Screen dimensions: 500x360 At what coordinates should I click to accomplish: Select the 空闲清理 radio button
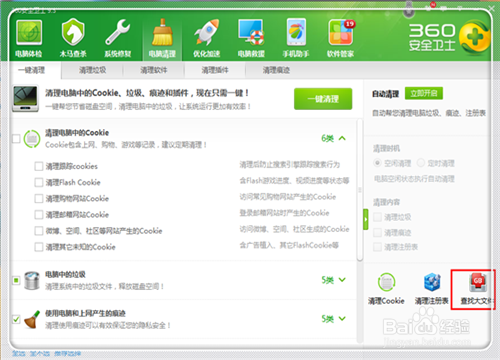377,163
